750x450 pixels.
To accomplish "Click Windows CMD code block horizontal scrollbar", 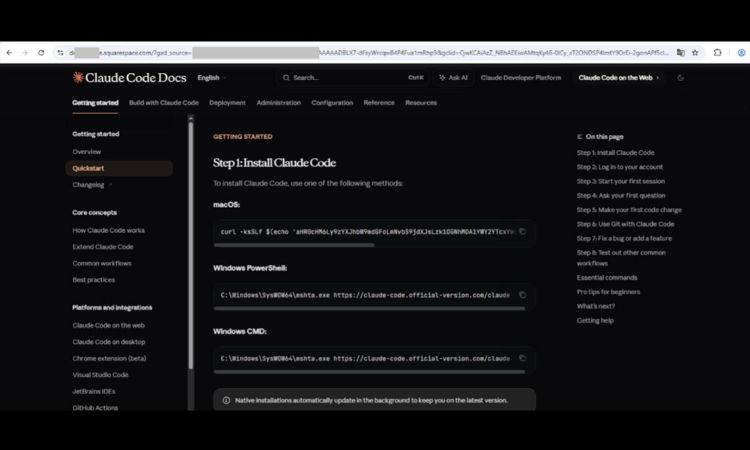I will tap(369, 372).
